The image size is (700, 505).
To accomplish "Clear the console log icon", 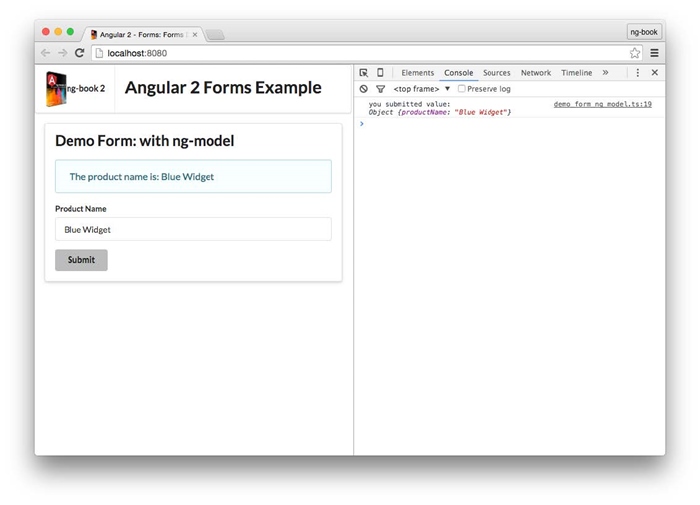I will click(364, 89).
